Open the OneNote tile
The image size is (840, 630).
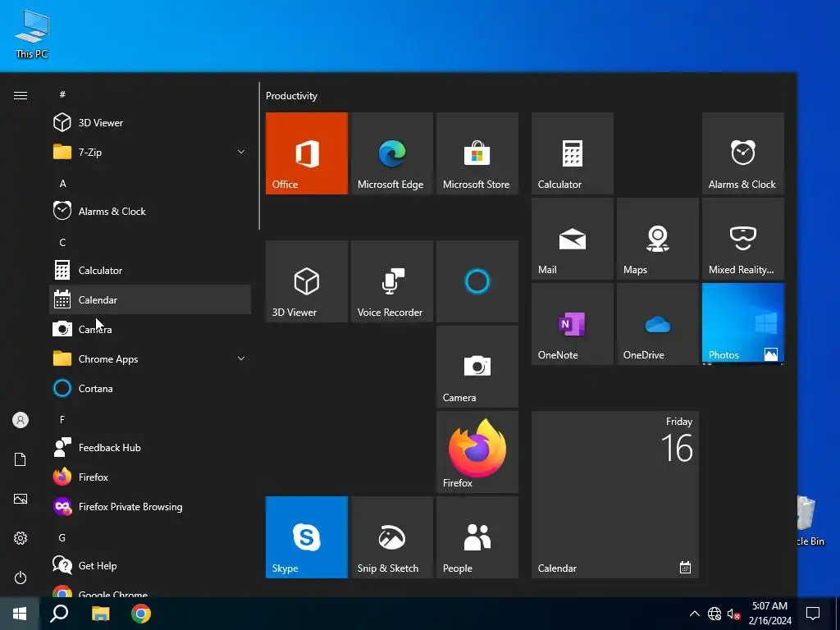click(572, 324)
